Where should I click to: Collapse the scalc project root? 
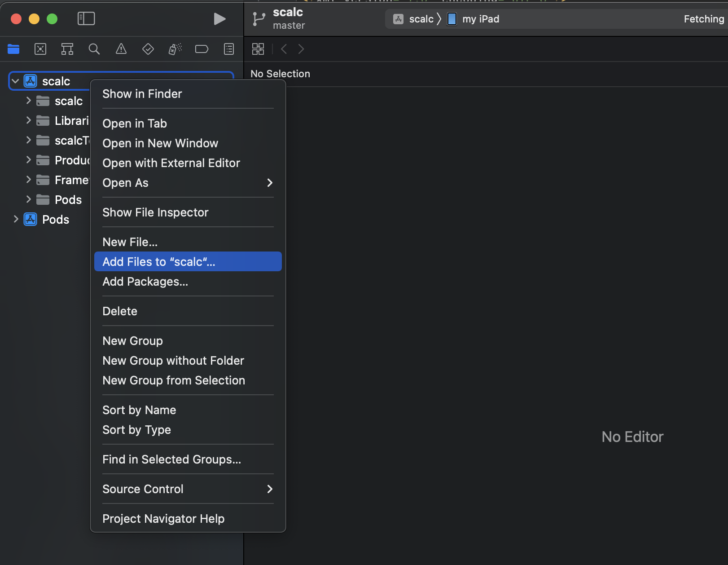coord(15,81)
